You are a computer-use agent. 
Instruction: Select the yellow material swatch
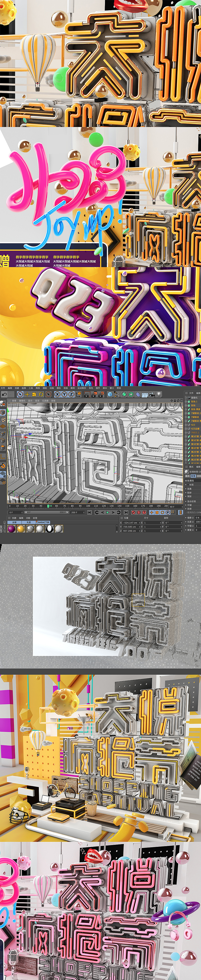[x=21, y=529]
